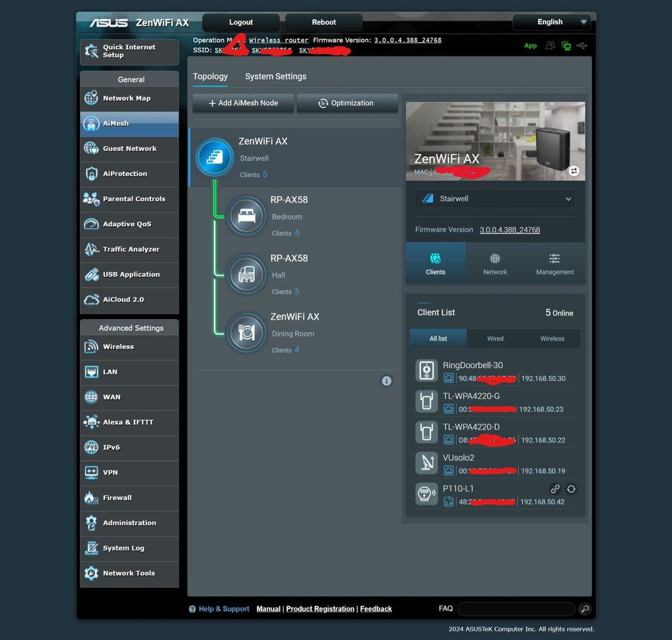Open the Stairwell location dropdown
The width and height of the screenshot is (672, 640).
pos(495,199)
